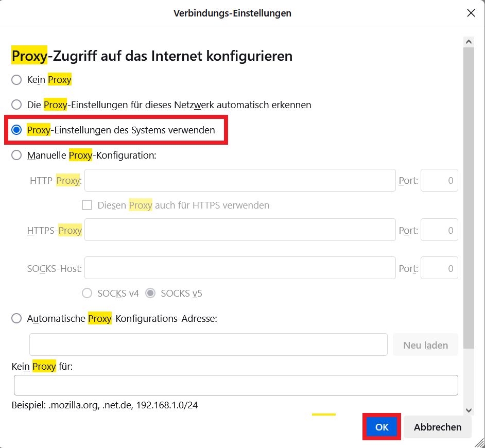
Task: Select the SOCKS v4 radio button
Action: pyautogui.click(x=87, y=294)
